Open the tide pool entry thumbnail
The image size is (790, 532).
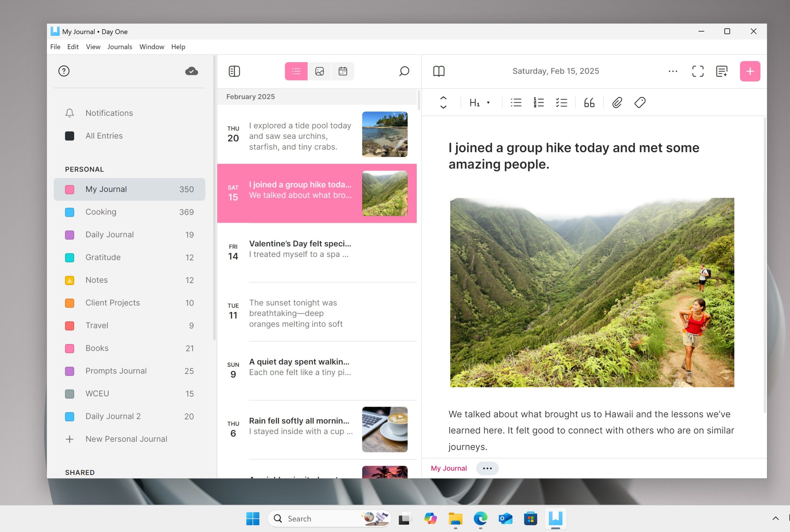pyautogui.click(x=384, y=134)
